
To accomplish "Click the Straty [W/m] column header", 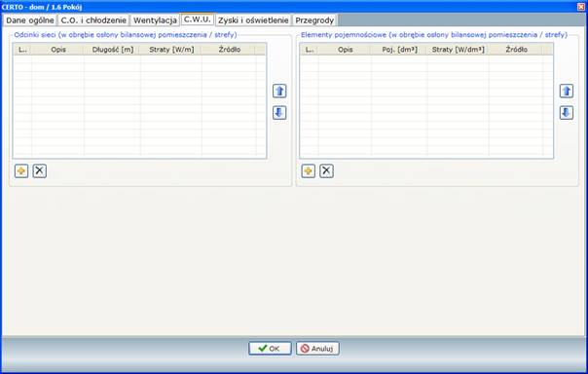I will tap(171, 50).
